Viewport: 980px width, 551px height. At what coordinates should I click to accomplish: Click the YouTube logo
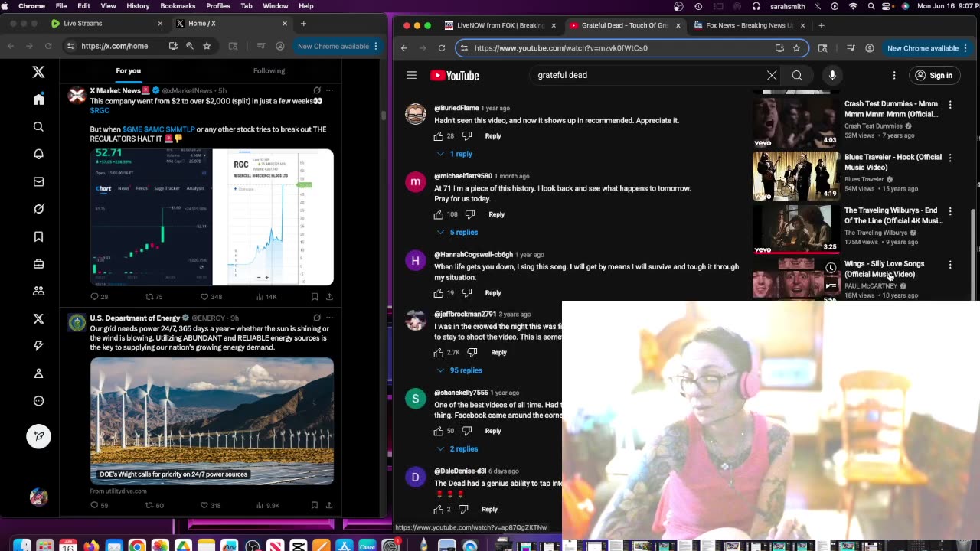(x=455, y=75)
